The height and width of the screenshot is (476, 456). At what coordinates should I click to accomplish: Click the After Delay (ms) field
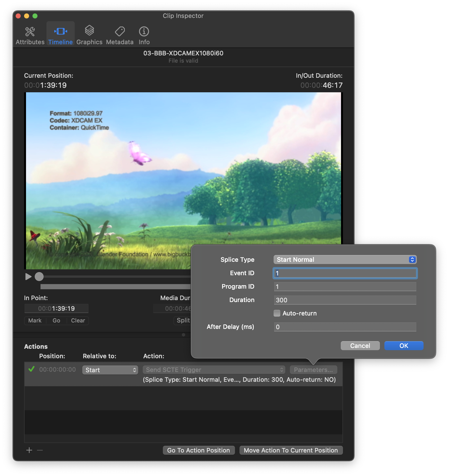tap(345, 327)
